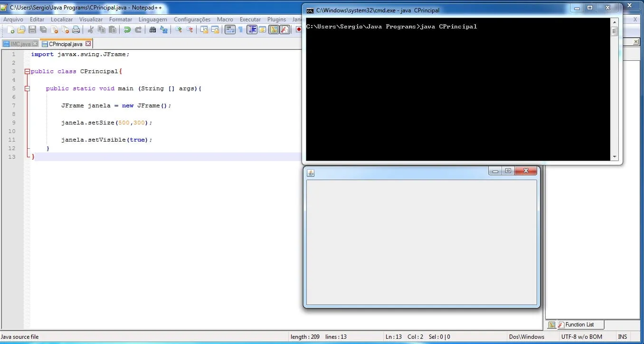This screenshot has width=644, height=344.
Task: Click the Cut scissors icon
Action: (x=90, y=29)
